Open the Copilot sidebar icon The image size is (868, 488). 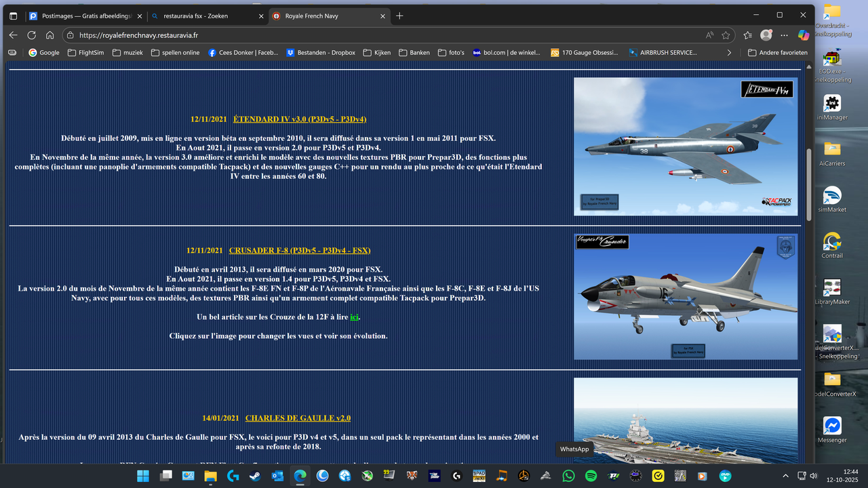tap(804, 35)
